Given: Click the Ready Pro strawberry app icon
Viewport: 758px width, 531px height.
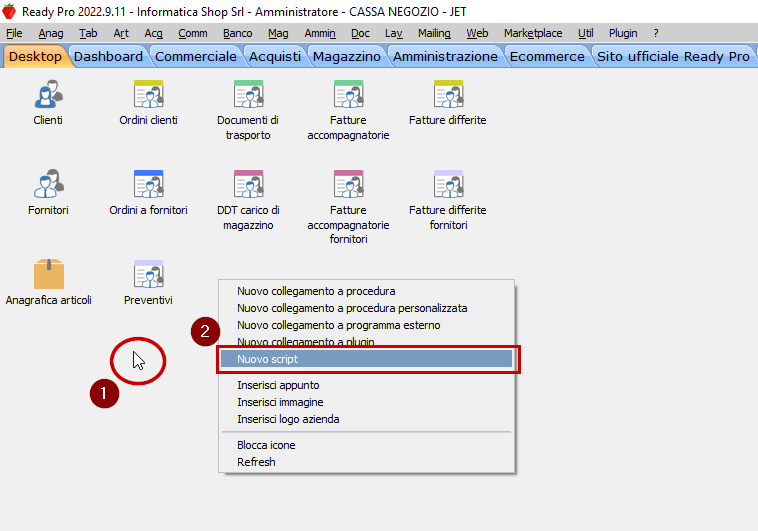Looking at the screenshot, I should tap(9, 11).
